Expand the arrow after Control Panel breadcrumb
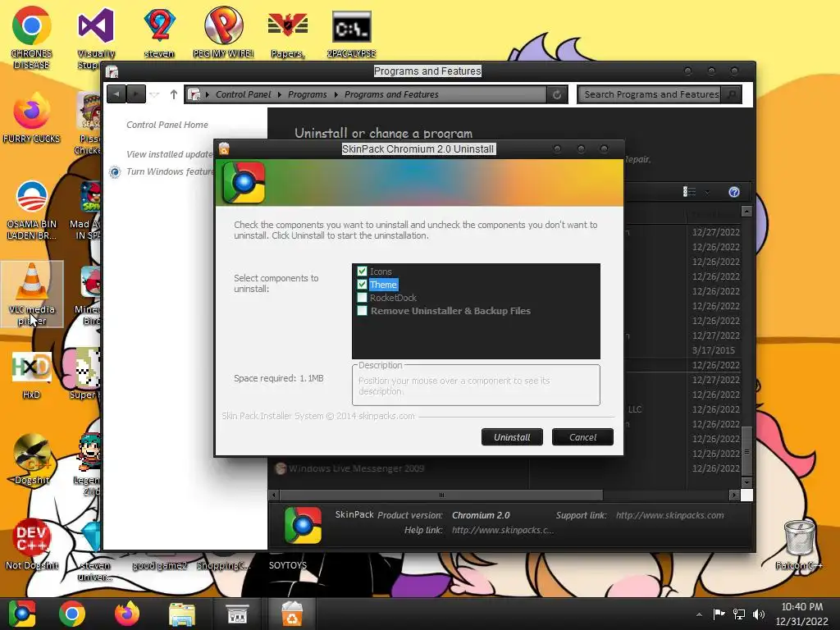This screenshot has height=630, width=840. pyautogui.click(x=279, y=94)
